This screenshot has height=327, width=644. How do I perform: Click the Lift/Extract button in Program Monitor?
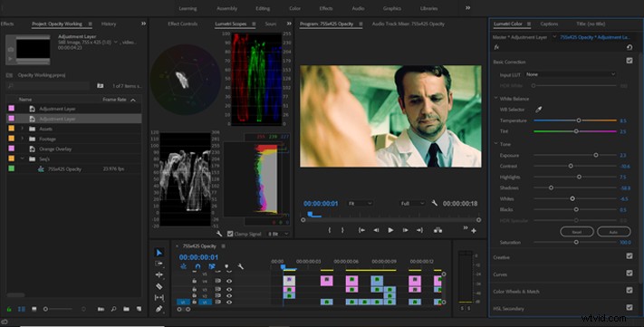[437, 230]
